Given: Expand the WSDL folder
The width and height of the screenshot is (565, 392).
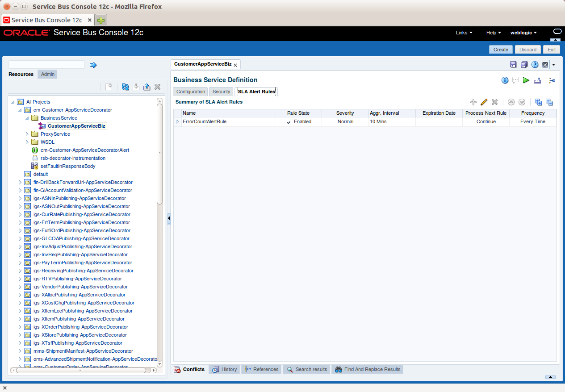Looking at the screenshot, I should point(27,142).
